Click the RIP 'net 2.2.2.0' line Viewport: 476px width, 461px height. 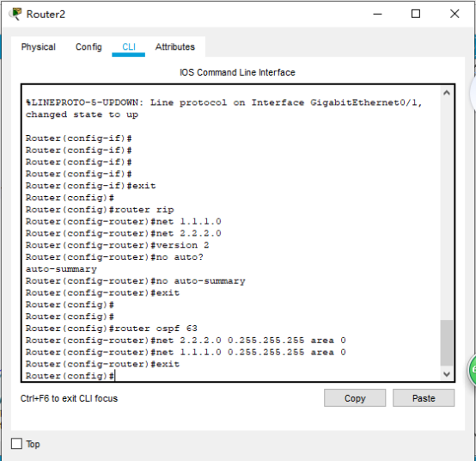(123, 233)
